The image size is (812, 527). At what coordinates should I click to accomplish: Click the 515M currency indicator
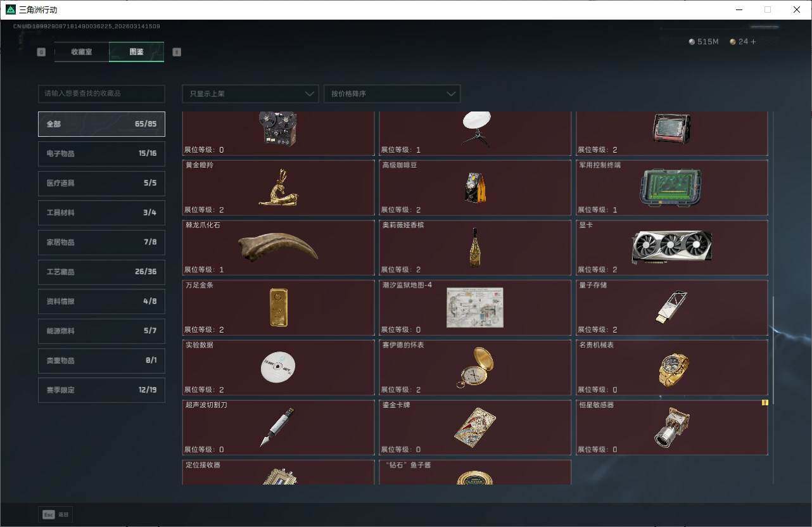pos(704,42)
